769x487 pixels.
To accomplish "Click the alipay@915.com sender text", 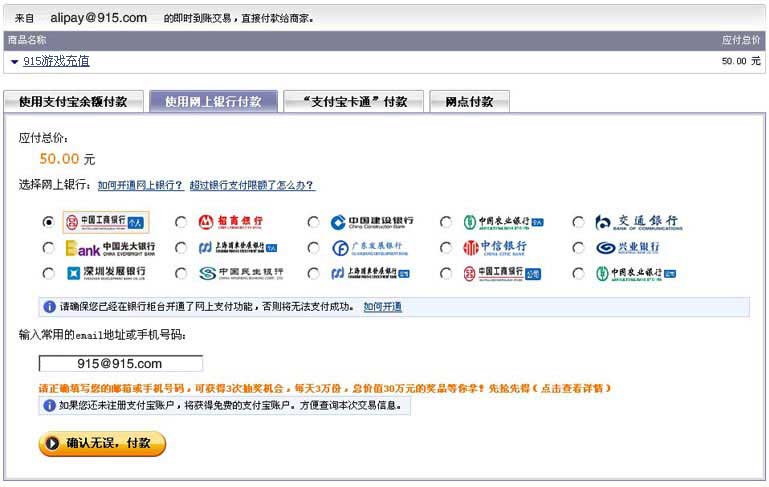I will click(99, 18).
